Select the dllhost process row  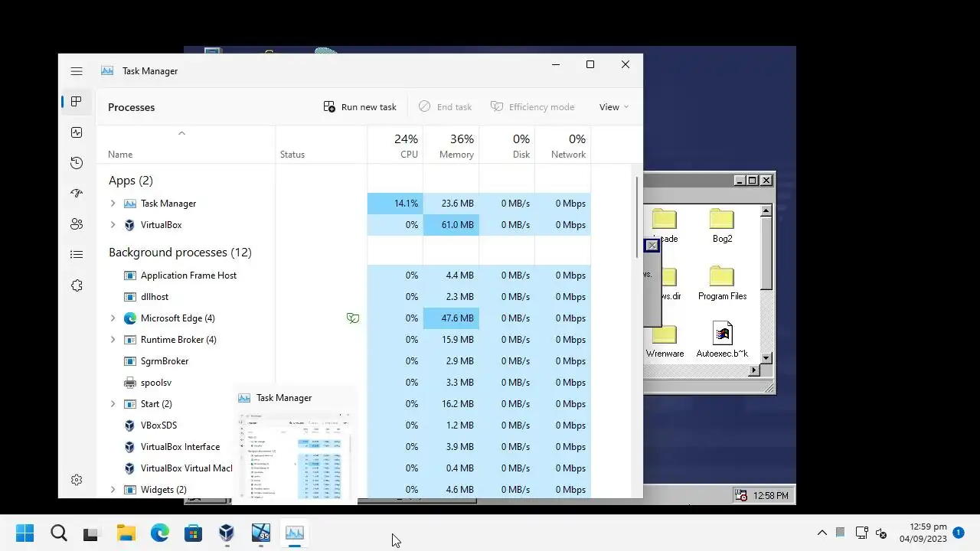coord(344,297)
